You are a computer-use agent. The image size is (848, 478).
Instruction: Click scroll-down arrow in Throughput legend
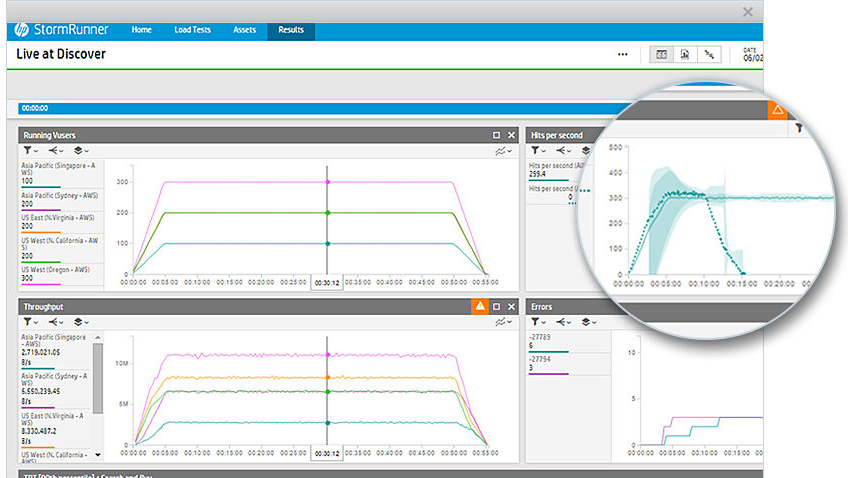[98, 455]
